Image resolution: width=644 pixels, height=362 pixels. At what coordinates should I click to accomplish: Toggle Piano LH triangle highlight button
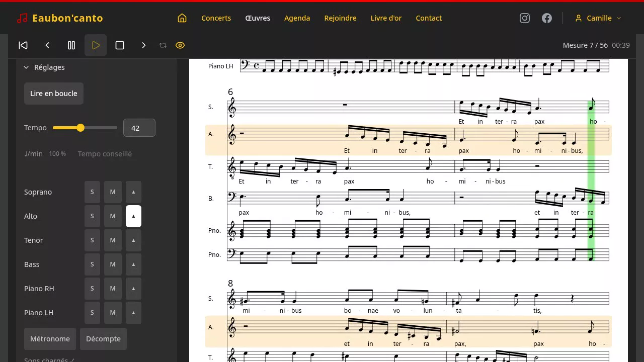click(133, 313)
